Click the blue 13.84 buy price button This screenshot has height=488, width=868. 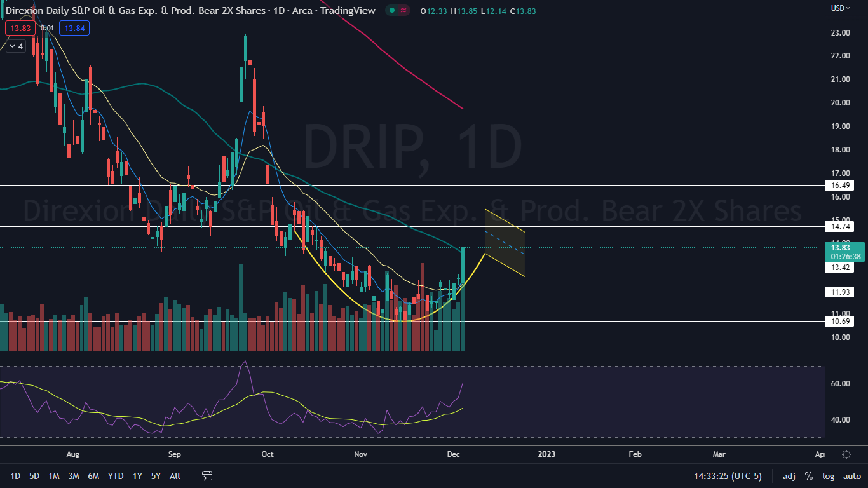[74, 28]
